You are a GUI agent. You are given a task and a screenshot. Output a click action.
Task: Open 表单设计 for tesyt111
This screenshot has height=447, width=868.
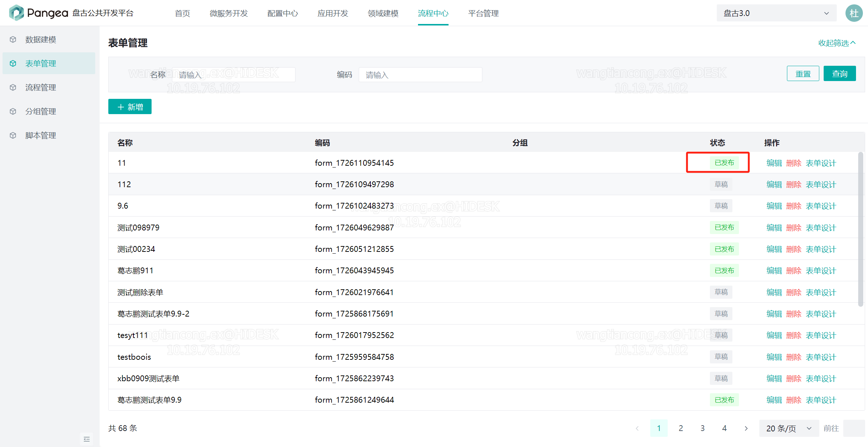[x=821, y=335]
